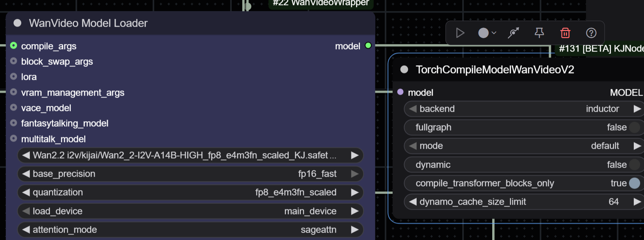Click MODEL output label on TorchCompile node

[x=626, y=92]
